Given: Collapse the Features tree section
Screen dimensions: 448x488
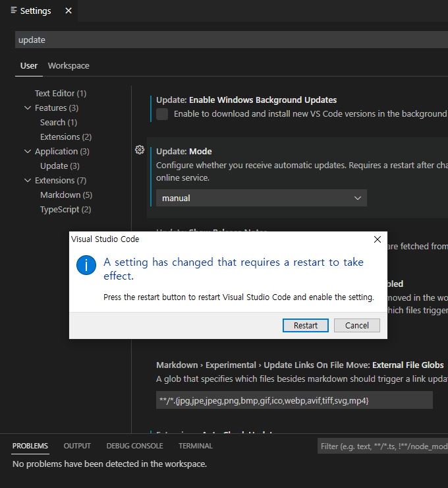Looking at the screenshot, I should coord(28,108).
